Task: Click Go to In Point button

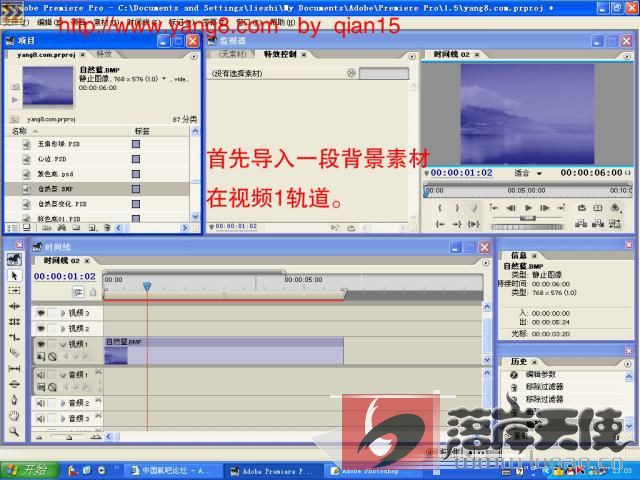Action: click(x=440, y=224)
